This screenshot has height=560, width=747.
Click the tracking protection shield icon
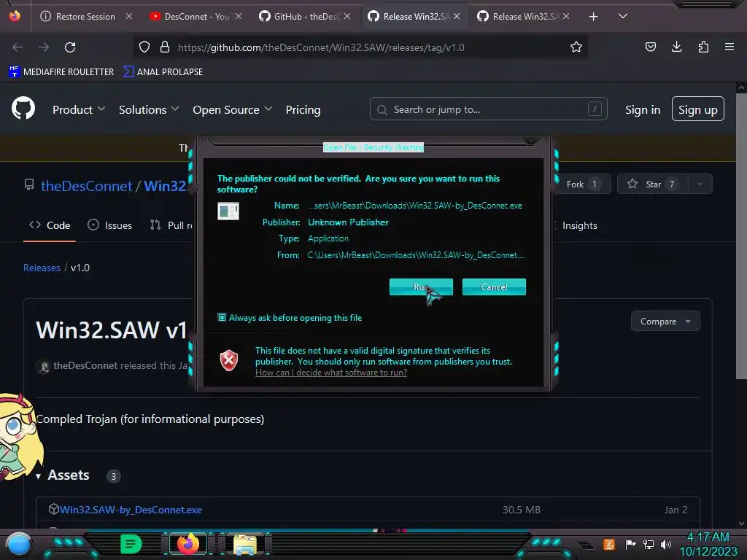coord(144,47)
